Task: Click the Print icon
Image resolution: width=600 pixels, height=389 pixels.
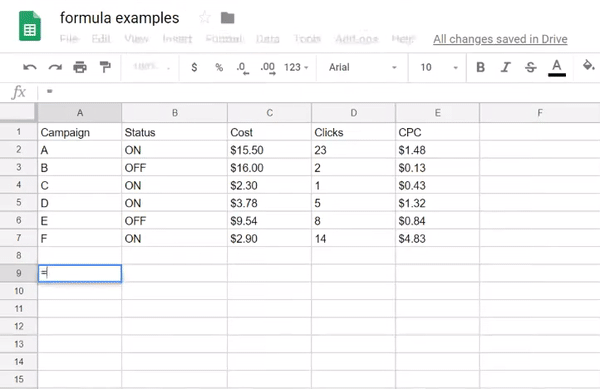Action: pyautogui.click(x=80, y=67)
